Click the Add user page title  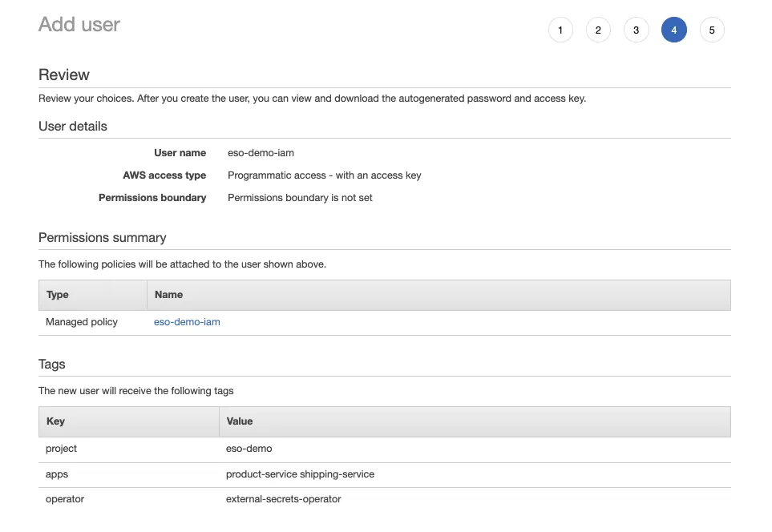coord(79,25)
